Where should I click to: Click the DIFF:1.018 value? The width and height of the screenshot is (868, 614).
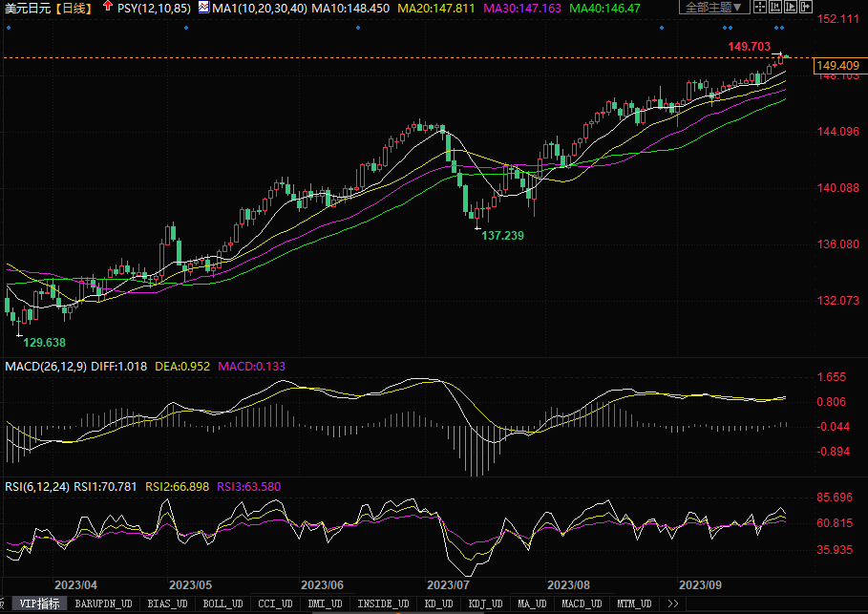(x=119, y=367)
